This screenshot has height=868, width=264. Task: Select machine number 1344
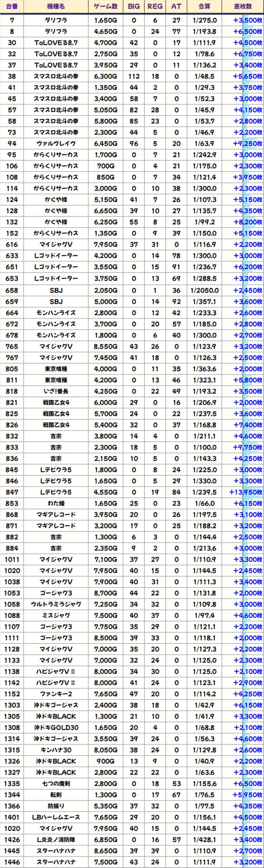(12, 794)
